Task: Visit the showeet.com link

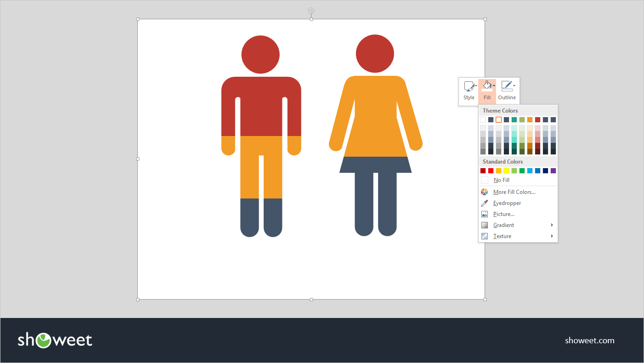Action: tap(589, 340)
